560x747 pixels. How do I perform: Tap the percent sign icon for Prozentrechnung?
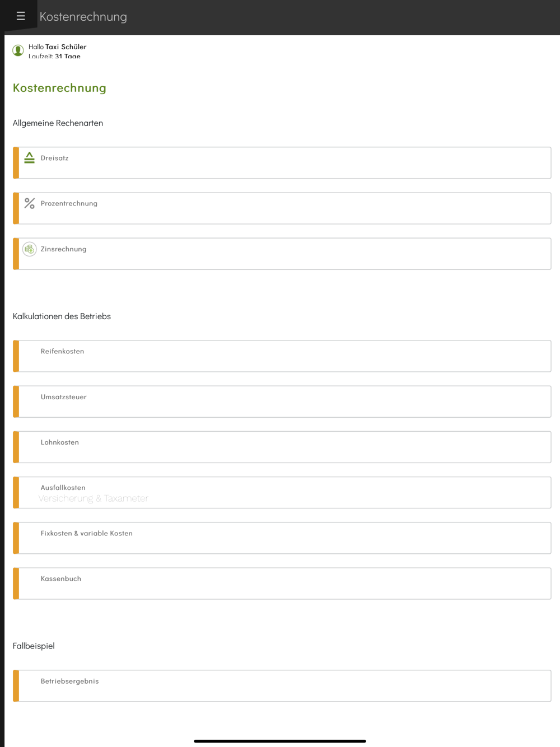pyautogui.click(x=30, y=203)
